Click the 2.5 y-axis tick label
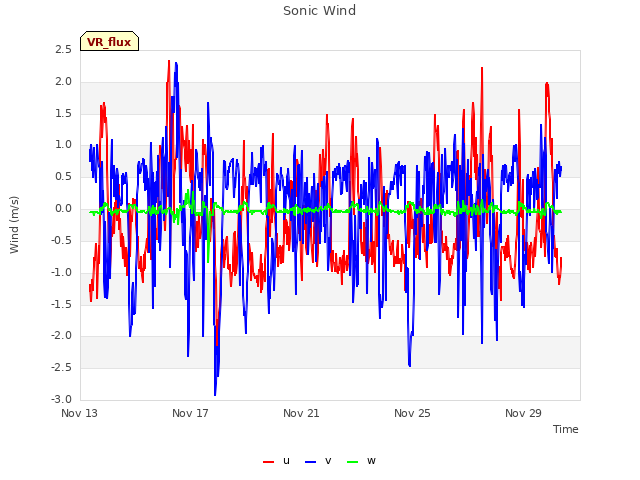This screenshot has width=640, height=480. [x=63, y=49]
